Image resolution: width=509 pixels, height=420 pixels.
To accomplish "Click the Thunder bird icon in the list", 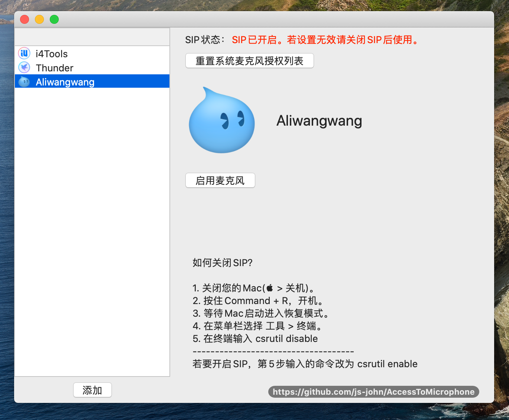I will pyautogui.click(x=24, y=68).
